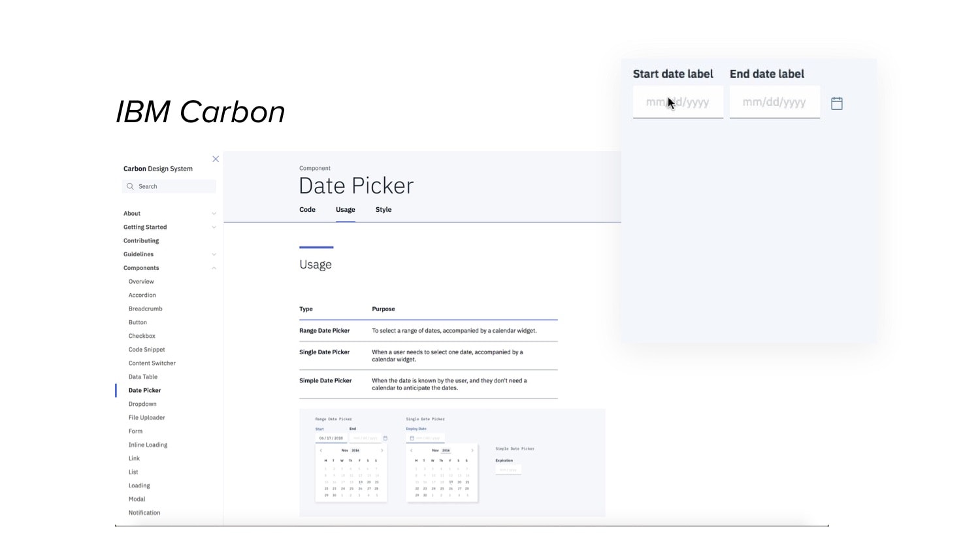
Task: Open the File Uploader component
Action: [147, 418]
